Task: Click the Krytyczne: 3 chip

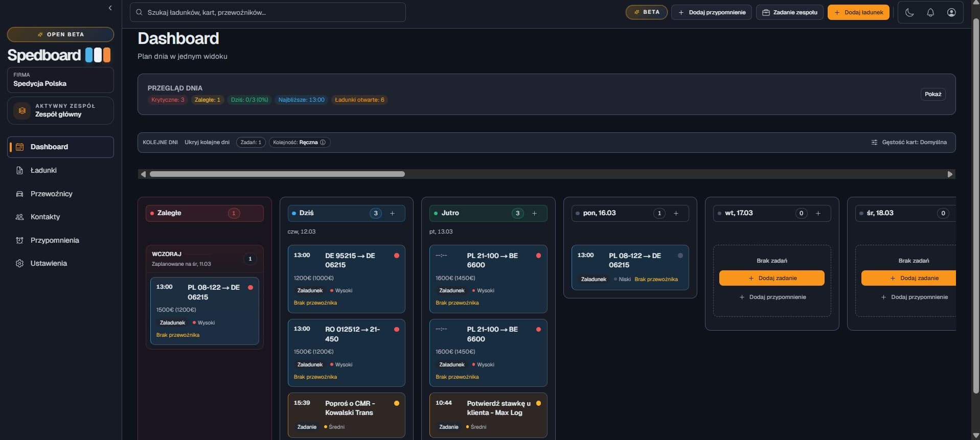Action: (168, 100)
